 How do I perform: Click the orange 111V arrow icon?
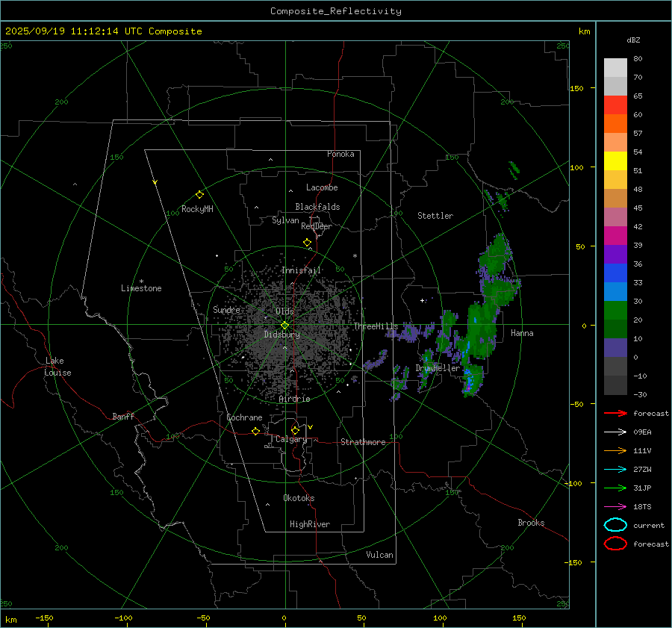pos(615,450)
